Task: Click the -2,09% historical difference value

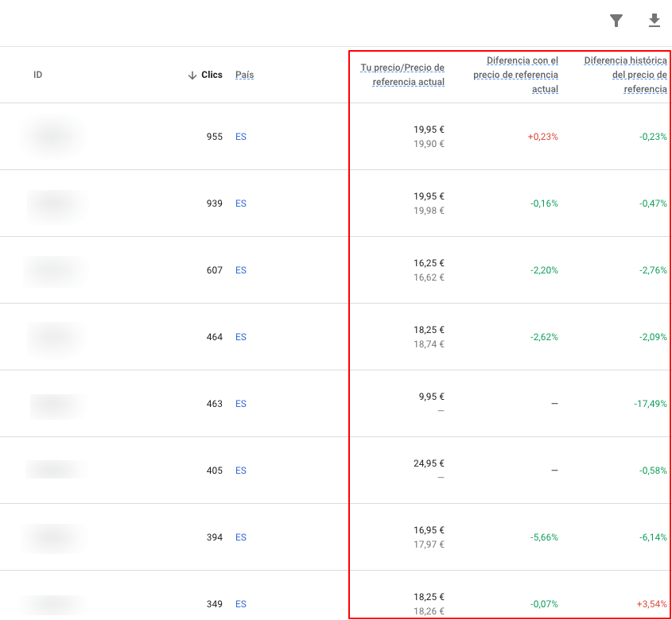Action: point(653,337)
